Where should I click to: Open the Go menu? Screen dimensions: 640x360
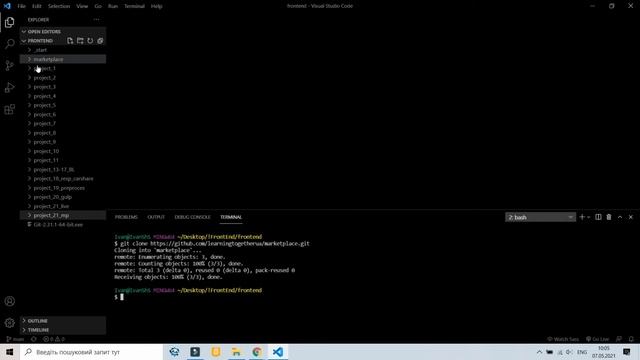click(98, 6)
